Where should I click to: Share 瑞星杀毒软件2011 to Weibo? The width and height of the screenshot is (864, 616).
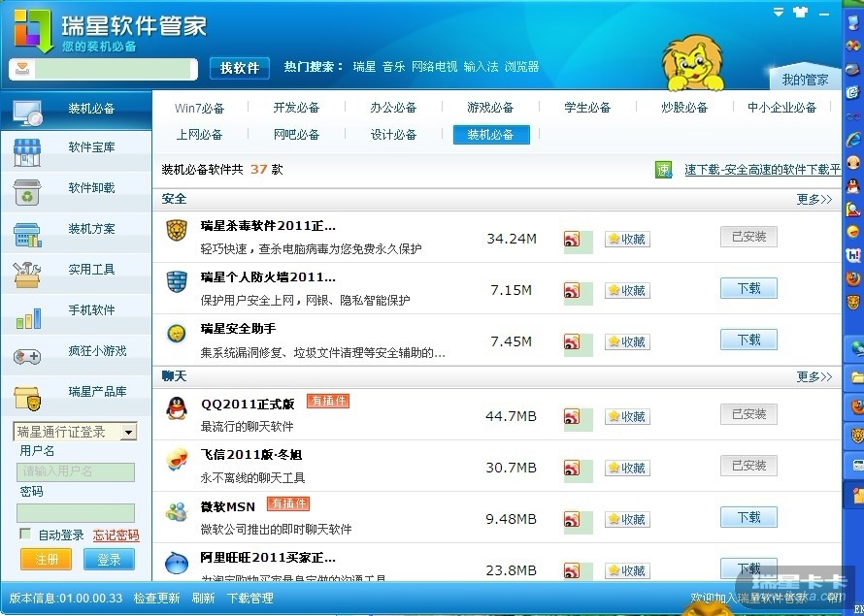pos(572,240)
